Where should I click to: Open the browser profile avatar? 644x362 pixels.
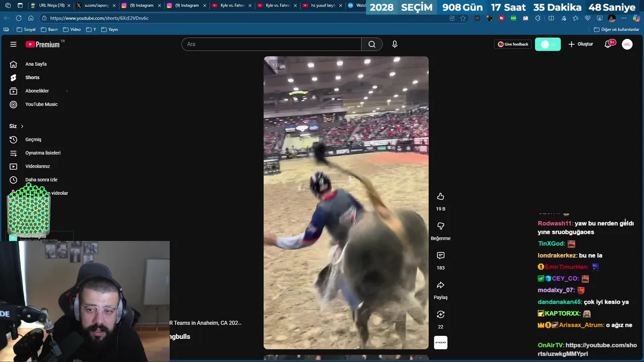[x=612, y=18]
